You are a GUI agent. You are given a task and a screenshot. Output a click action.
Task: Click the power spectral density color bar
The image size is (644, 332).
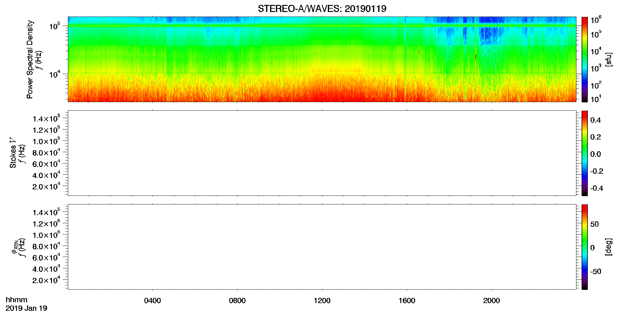pyautogui.click(x=585, y=59)
